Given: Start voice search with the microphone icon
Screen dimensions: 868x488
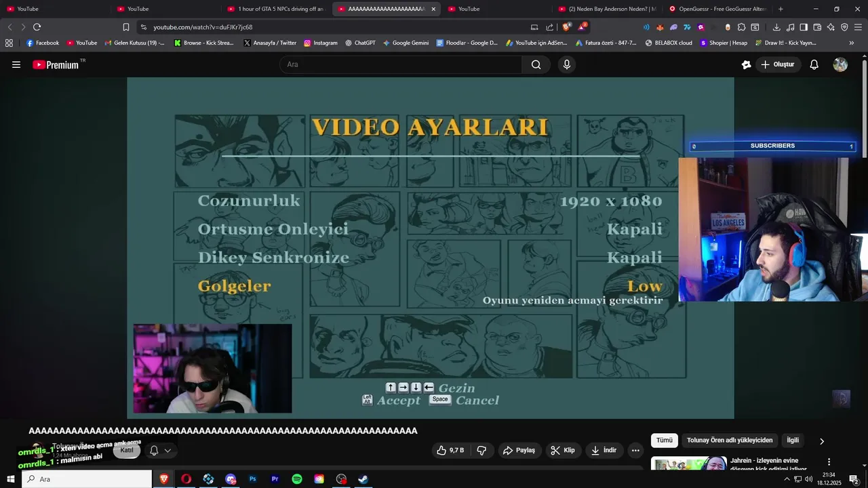Looking at the screenshot, I should click(567, 64).
